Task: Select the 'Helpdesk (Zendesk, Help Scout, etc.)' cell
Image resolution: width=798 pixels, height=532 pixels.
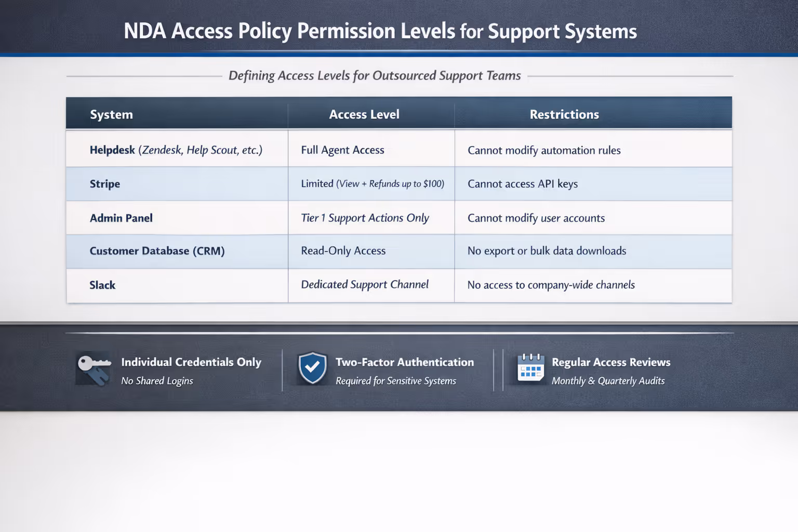Action: (x=177, y=149)
